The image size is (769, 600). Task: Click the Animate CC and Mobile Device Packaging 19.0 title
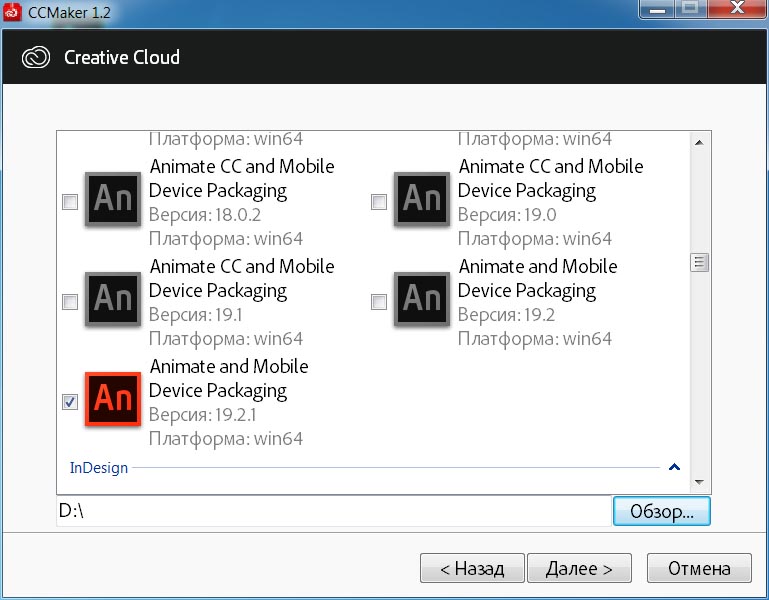(551, 178)
